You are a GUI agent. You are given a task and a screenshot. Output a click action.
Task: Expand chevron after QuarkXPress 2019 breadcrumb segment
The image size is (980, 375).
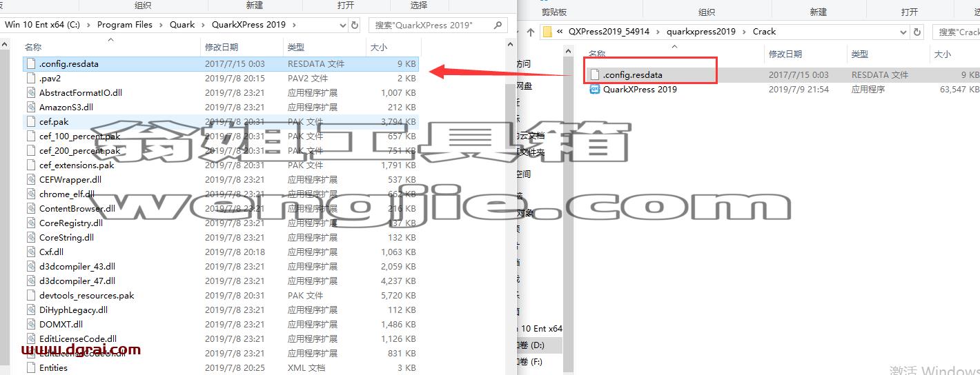pos(293,25)
